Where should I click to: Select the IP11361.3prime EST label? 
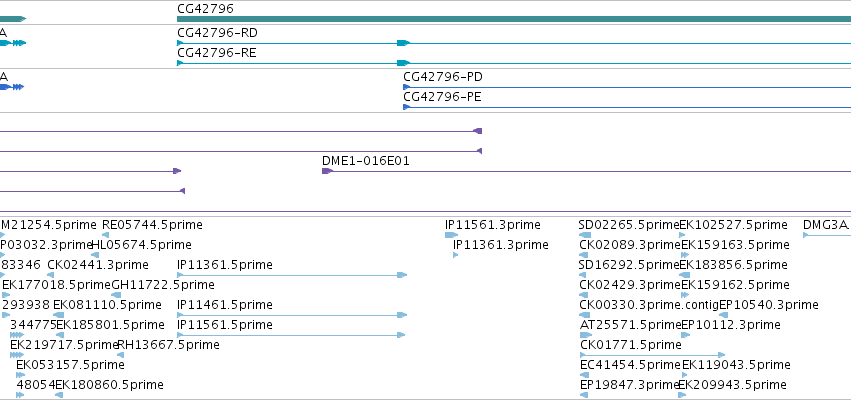(501, 245)
